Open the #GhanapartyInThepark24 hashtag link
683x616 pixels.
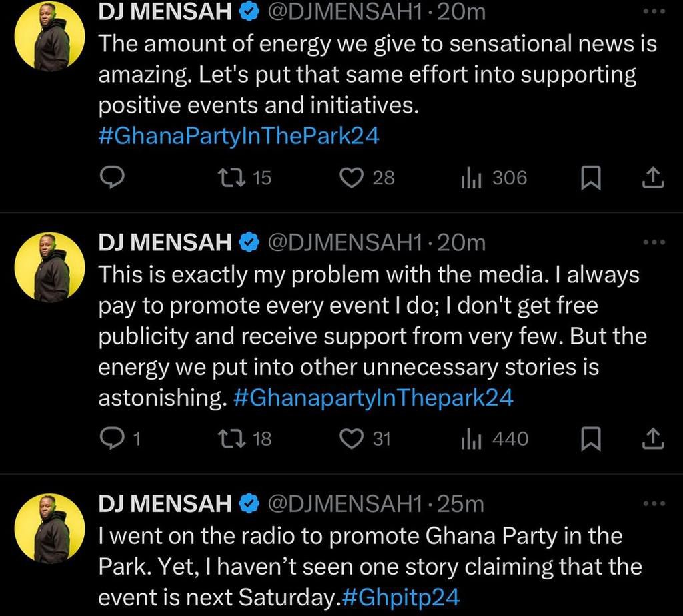click(x=374, y=398)
